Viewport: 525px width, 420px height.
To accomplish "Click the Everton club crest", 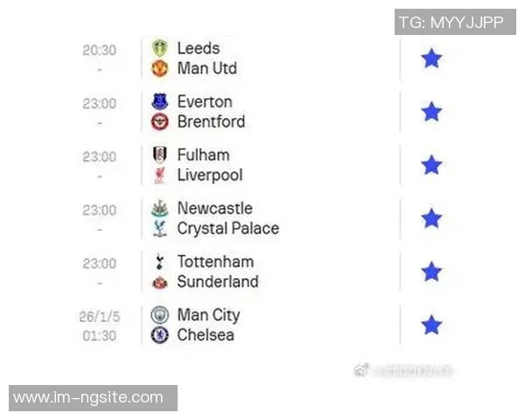I will [x=159, y=102].
